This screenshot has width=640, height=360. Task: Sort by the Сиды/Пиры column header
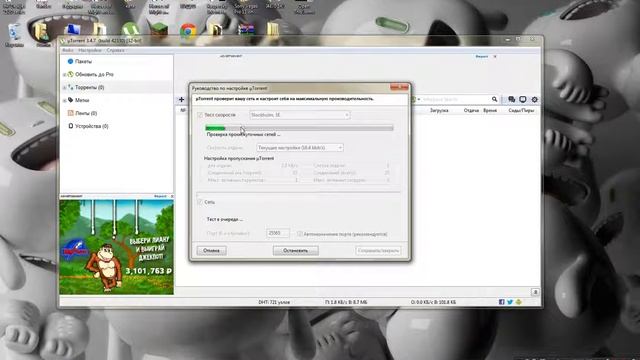click(521, 111)
